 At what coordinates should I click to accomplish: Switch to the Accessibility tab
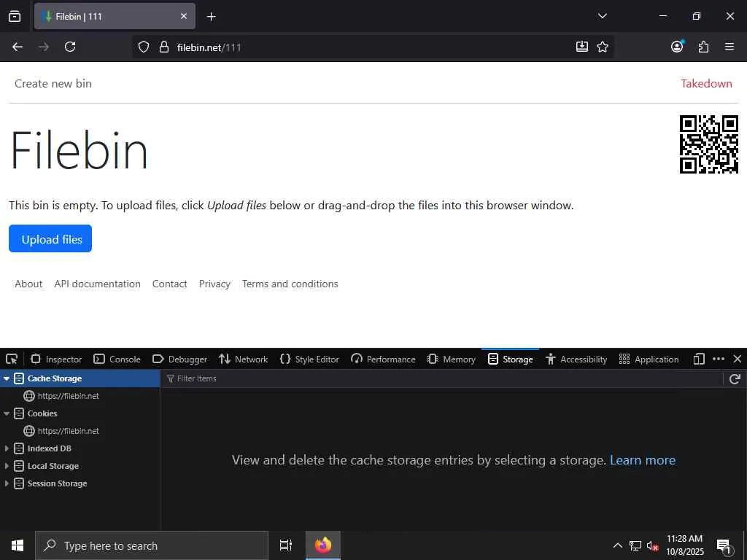(576, 359)
